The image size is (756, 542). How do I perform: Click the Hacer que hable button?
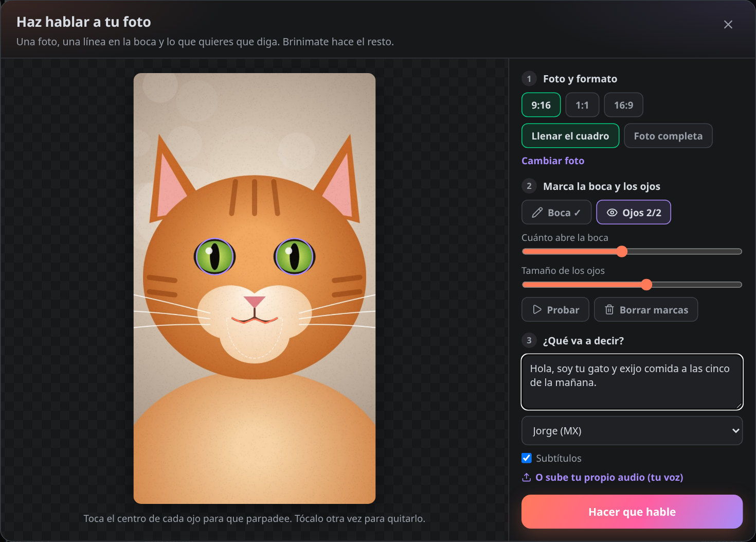tap(632, 512)
